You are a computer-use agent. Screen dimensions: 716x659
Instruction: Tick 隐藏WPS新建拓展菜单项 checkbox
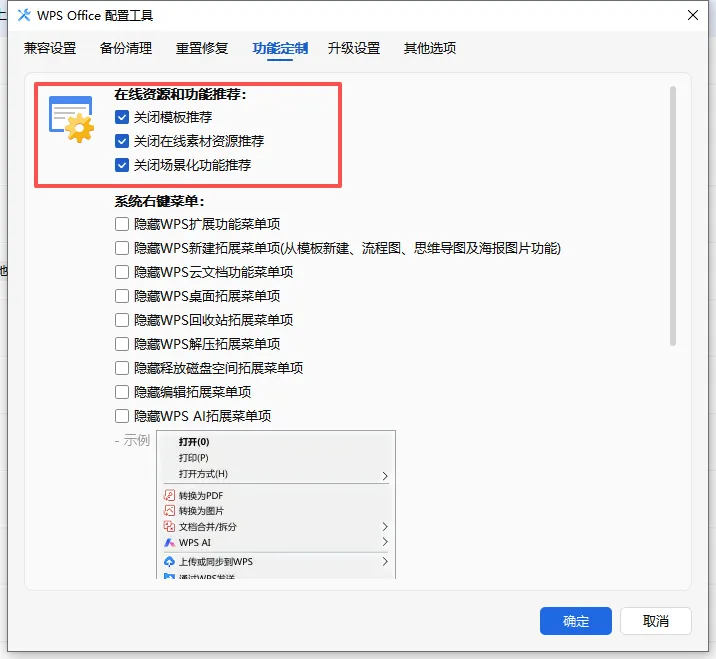(122, 248)
